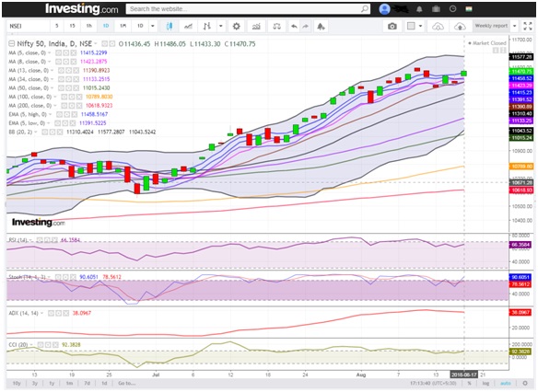Focus the Search the website field
This screenshot has height=392, width=538.
[243, 9]
